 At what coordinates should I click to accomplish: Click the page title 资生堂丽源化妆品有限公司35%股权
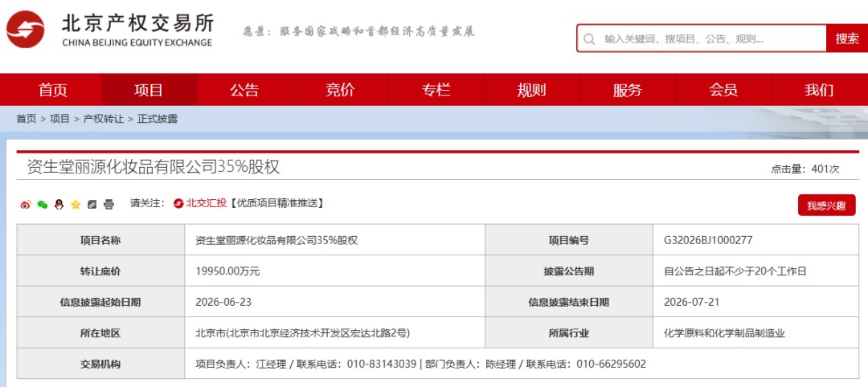[154, 167]
